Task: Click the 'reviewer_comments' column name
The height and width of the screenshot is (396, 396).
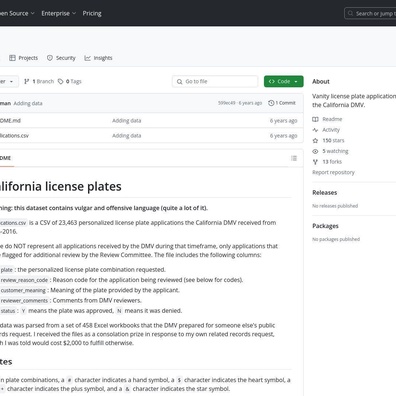Action: click(x=24, y=301)
